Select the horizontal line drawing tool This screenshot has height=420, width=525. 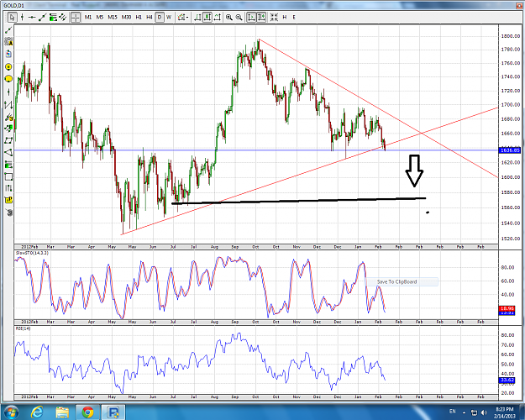pos(32,17)
